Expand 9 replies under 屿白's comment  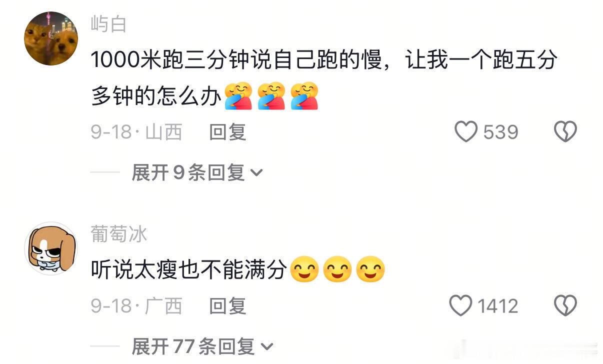[x=196, y=173]
